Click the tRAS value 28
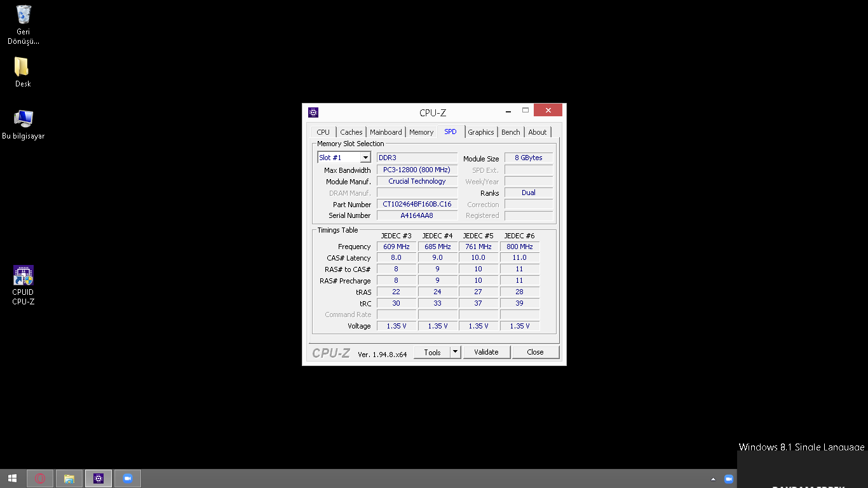The height and width of the screenshot is (488, 868). tap(520, 292)
